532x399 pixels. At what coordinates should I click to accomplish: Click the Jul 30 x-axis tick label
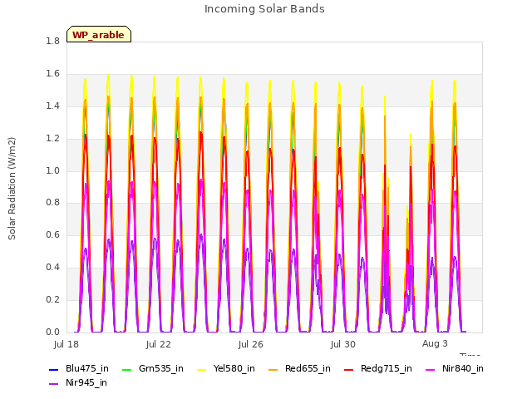click(343, 344)
